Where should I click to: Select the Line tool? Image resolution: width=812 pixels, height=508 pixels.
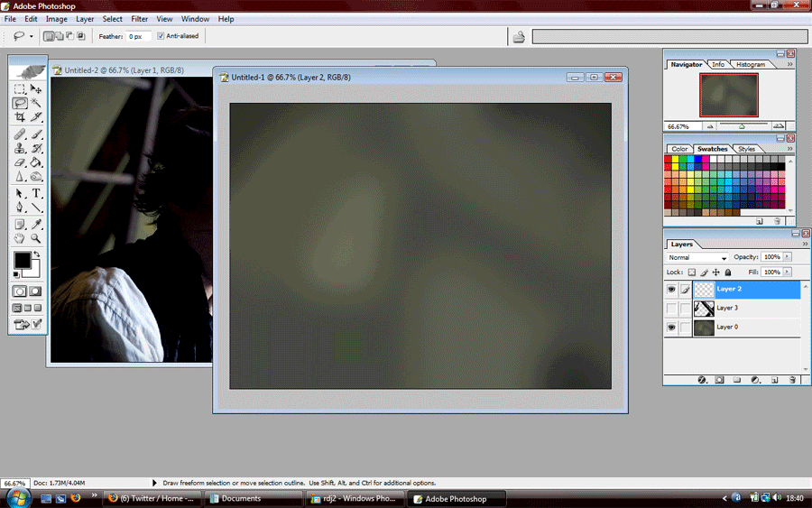click(36, 208)
